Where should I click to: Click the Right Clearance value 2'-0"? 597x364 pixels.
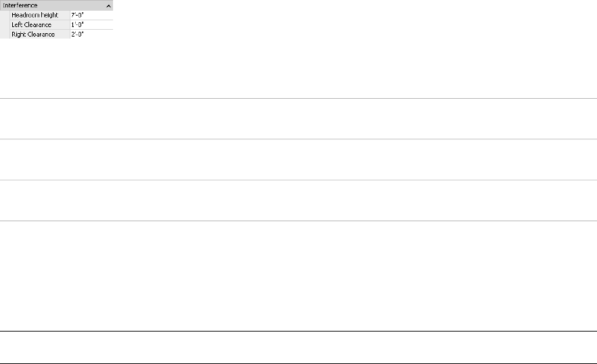click(91, 34)
